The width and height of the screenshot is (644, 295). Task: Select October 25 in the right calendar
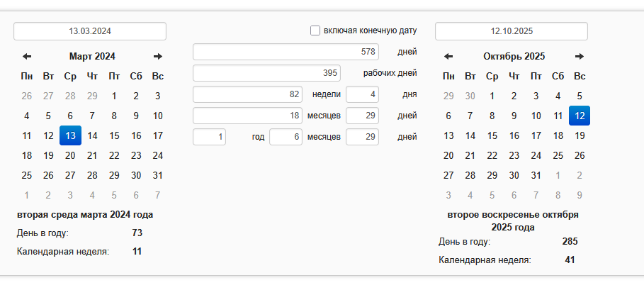[x=558, y=155]
